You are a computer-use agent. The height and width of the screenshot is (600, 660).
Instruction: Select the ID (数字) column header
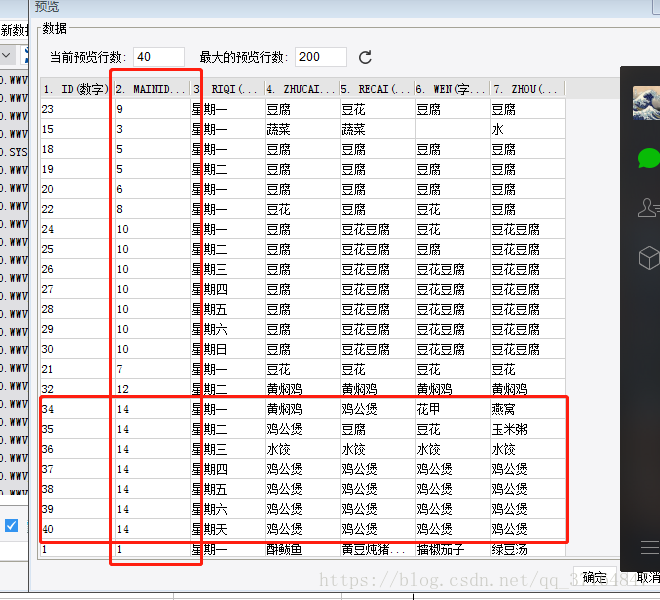point(76,89)
